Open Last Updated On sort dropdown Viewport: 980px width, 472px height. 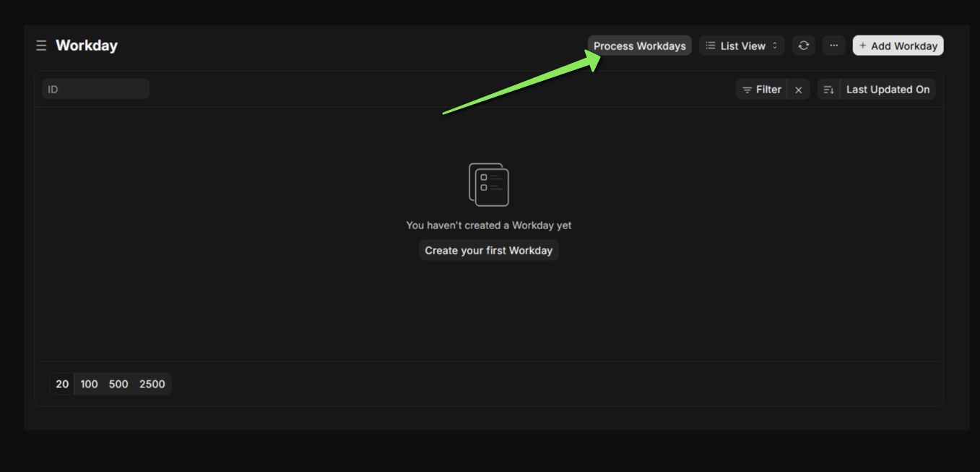tap(888, 90)
